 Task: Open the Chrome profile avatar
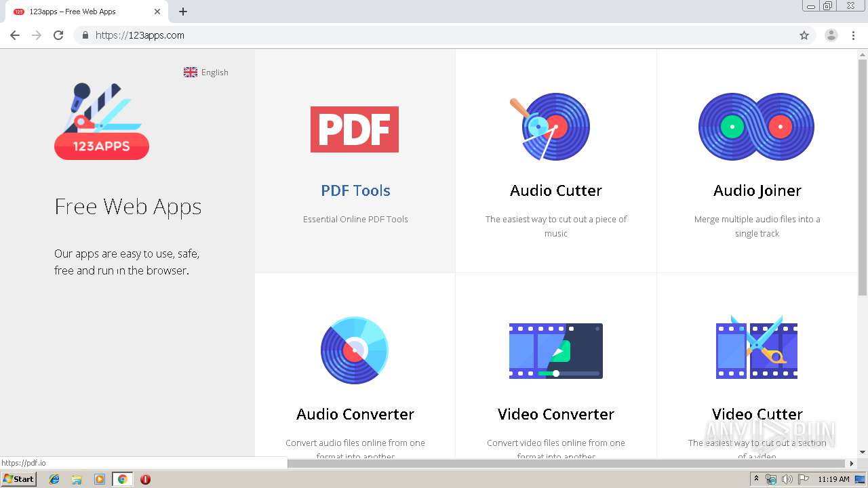[x=831, y=35]
